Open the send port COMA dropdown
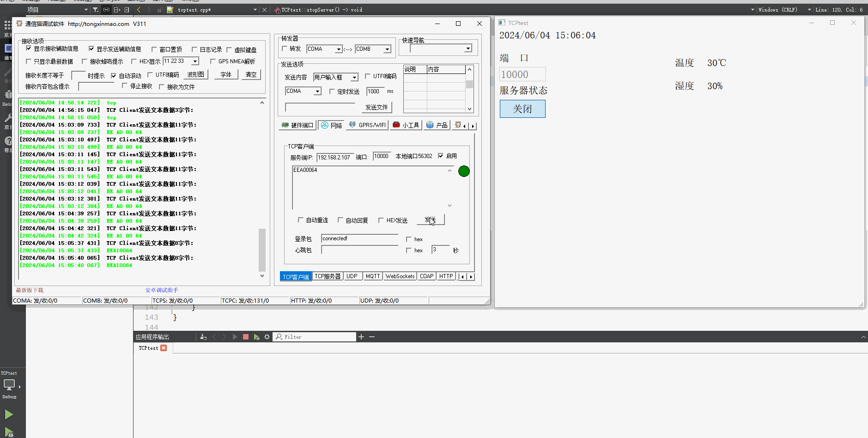 tap(317, 91)
